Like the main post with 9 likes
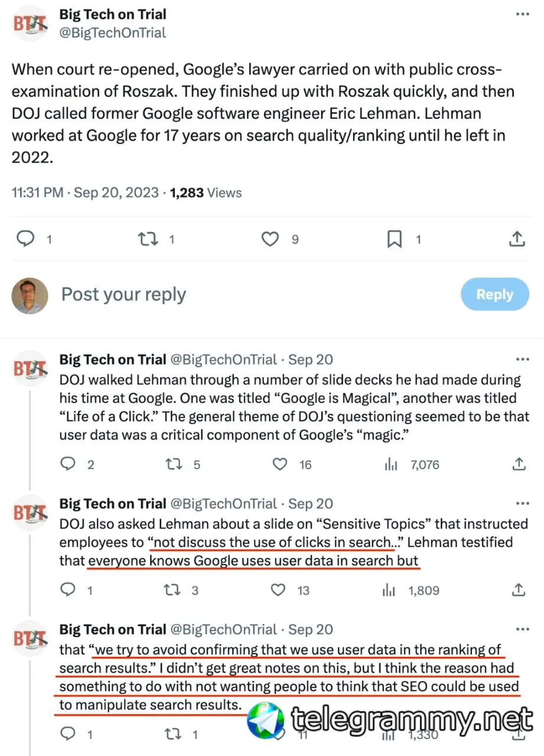The height and width of the screenshot is (756, 544). (x=270, y=239)
